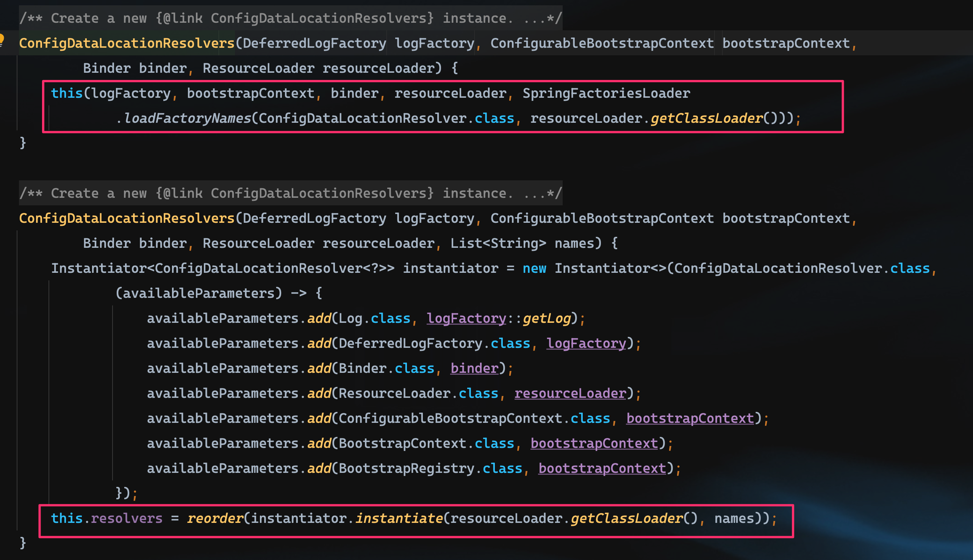This screenshot has width=973, height=560.
Task: Select the bootstrapContext underlined reference
Action: pyautogui.click(x=690, y=418)
